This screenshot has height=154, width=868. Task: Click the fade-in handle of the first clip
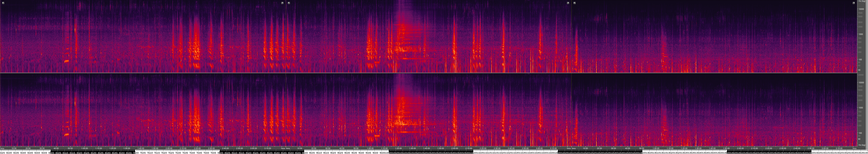3,3
